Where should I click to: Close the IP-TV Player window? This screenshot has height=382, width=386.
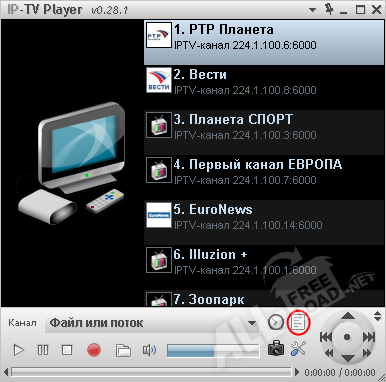click(x=377, y=10)
